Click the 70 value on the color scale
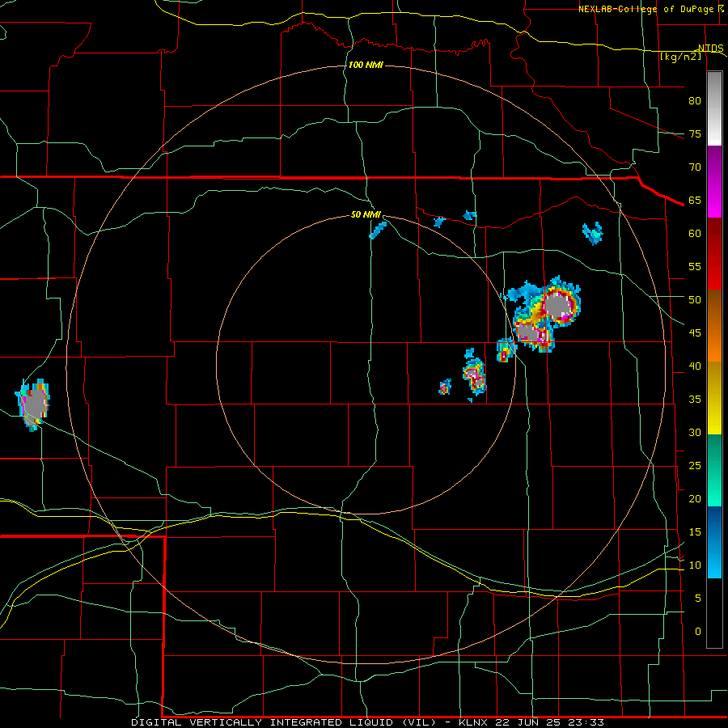 tap(695, 167)
